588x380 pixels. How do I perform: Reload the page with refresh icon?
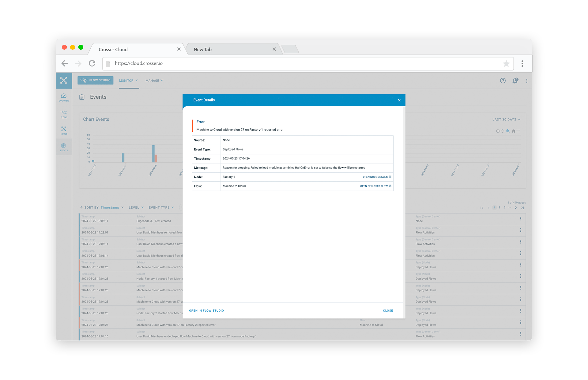coord(92,63)
